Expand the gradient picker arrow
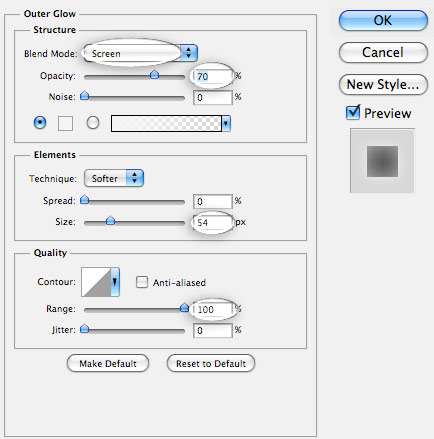 (x=226, y=123)
